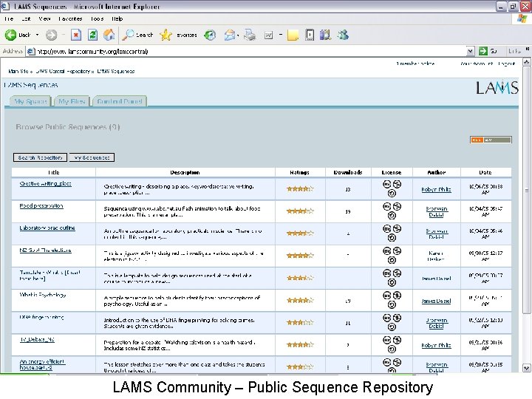Open the DNA fingerprinting sequence link
The height and width of the screenshot is (399, 532).
point(42,318)
